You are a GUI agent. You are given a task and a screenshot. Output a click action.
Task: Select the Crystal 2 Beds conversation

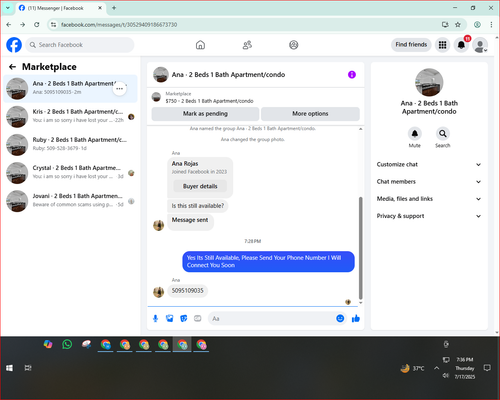coord(70,173)
